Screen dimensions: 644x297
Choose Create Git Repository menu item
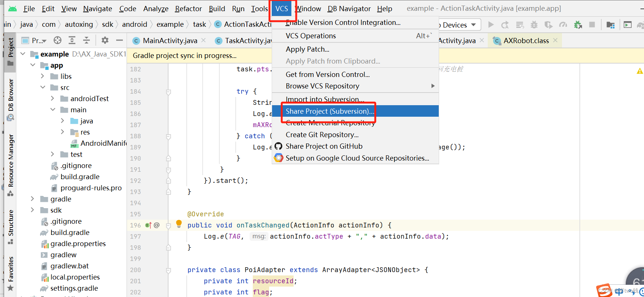pos(355,135)
